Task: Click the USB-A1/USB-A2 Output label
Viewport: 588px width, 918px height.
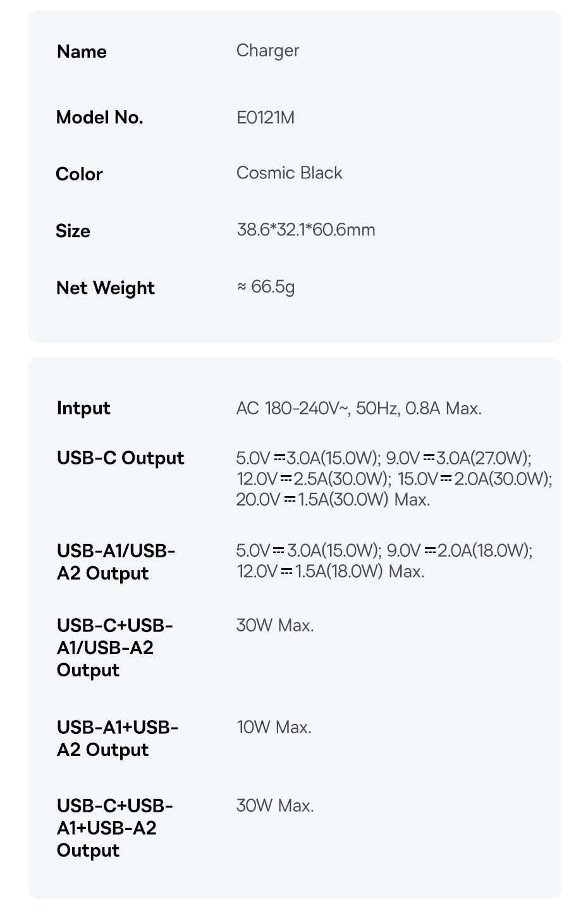Action: click(x=116, y=562)
